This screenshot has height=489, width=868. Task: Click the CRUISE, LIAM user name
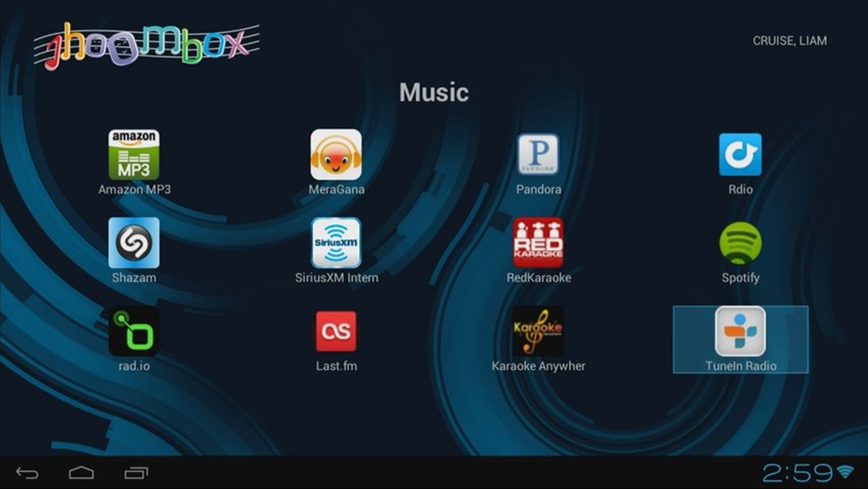(x=790, y=41)
